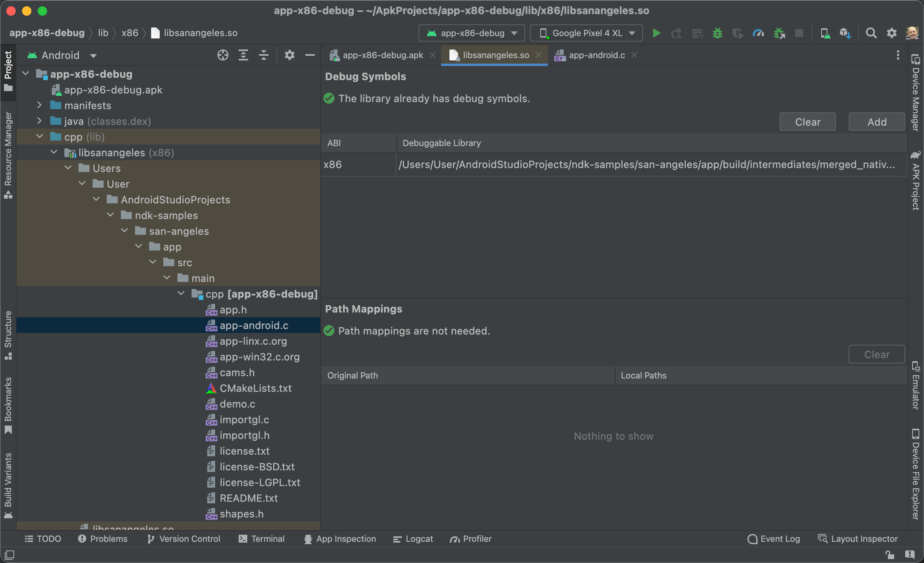
Task: Select app-android.c in project tree
Action: (x=253, y=325)
